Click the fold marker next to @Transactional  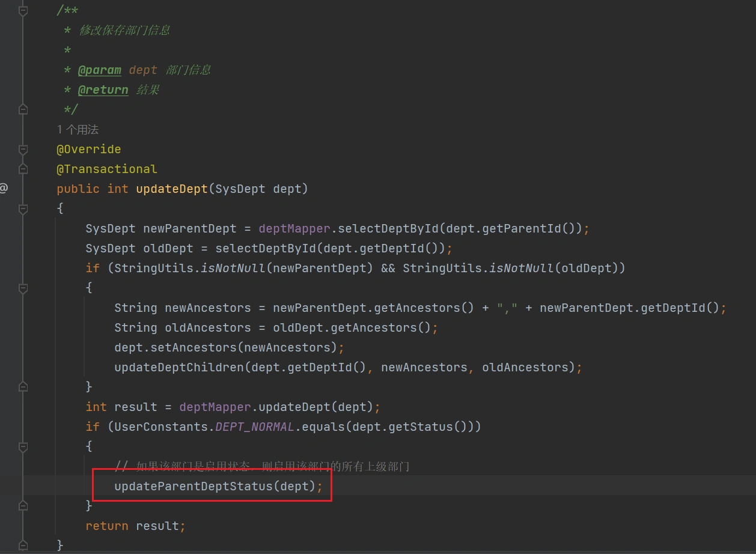(x=23, y=169)
